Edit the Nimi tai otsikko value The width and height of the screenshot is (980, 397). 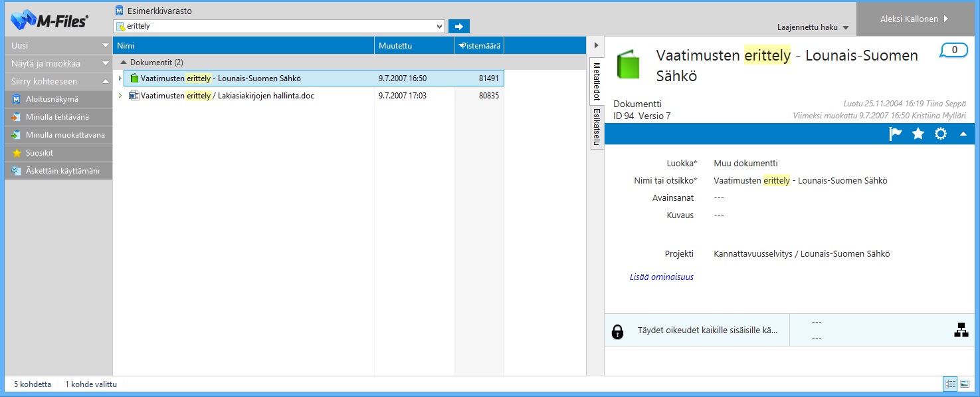click(x=801, y=180)
